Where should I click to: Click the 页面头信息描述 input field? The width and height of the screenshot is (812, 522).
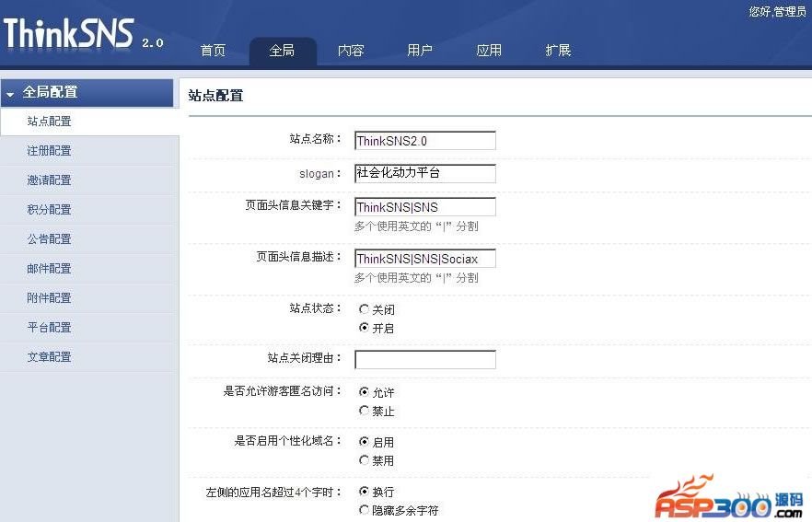click(425, 259)
